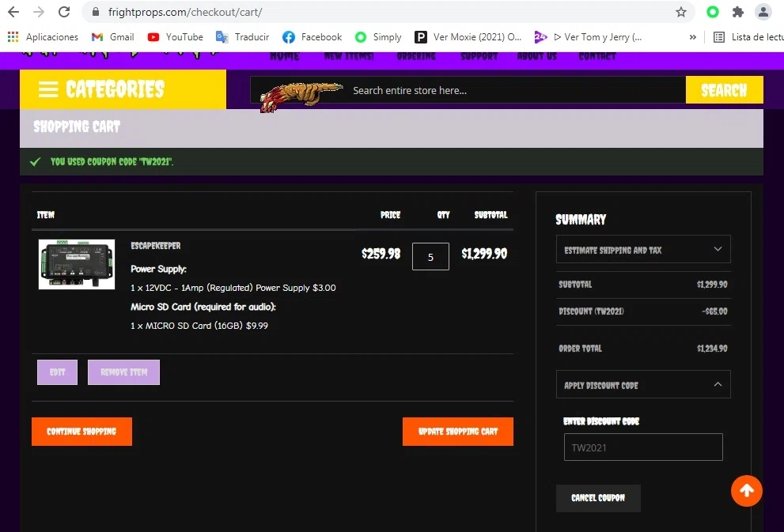Open the Extensions puzzle piece menu

[738, 12]
